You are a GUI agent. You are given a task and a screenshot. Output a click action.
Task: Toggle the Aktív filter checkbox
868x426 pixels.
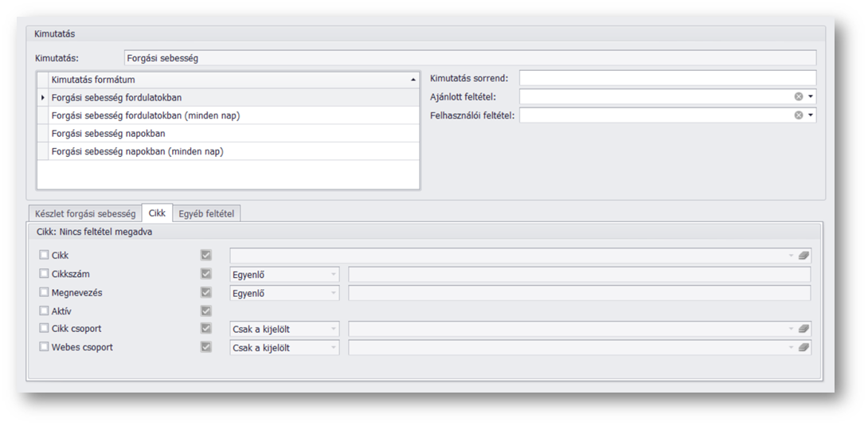(44, 311)
